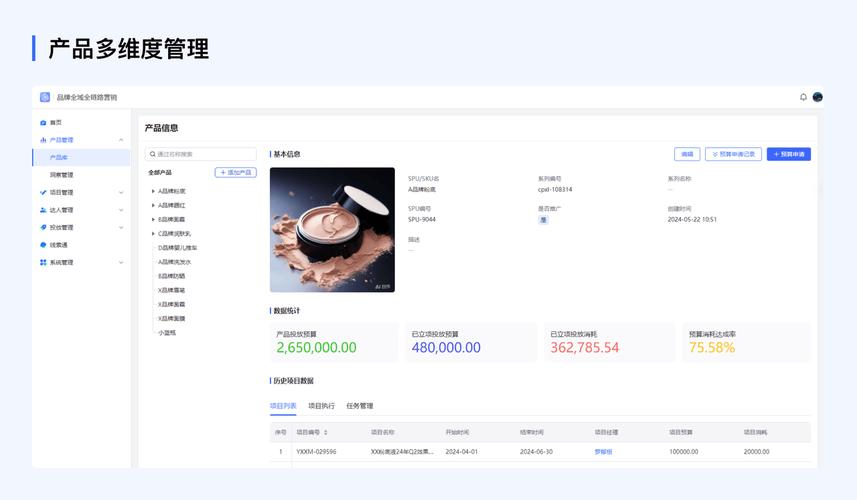Click the 编辑 button
This screenshot has height=500, width=857.
click(687, 154)
